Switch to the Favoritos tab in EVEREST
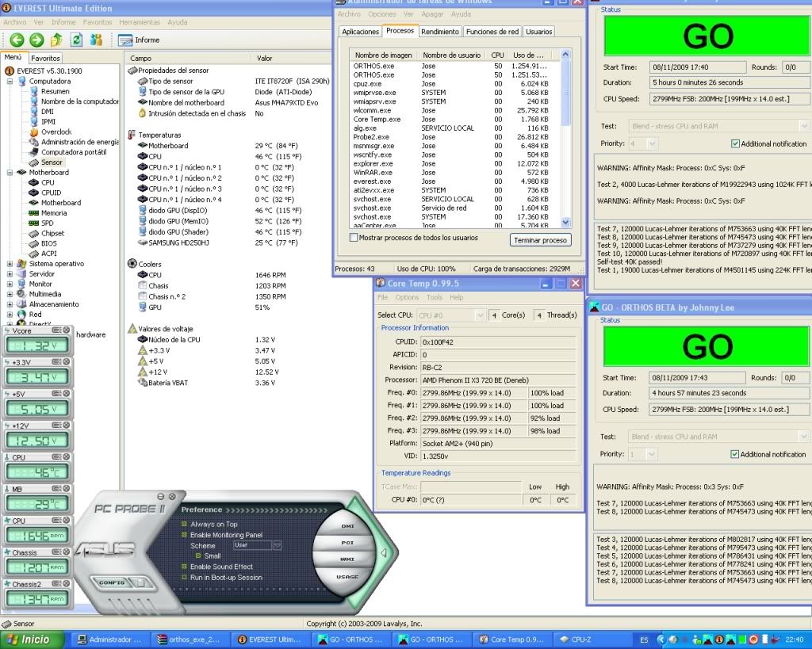This screenshot has width=812, height=649. [45, 59]
